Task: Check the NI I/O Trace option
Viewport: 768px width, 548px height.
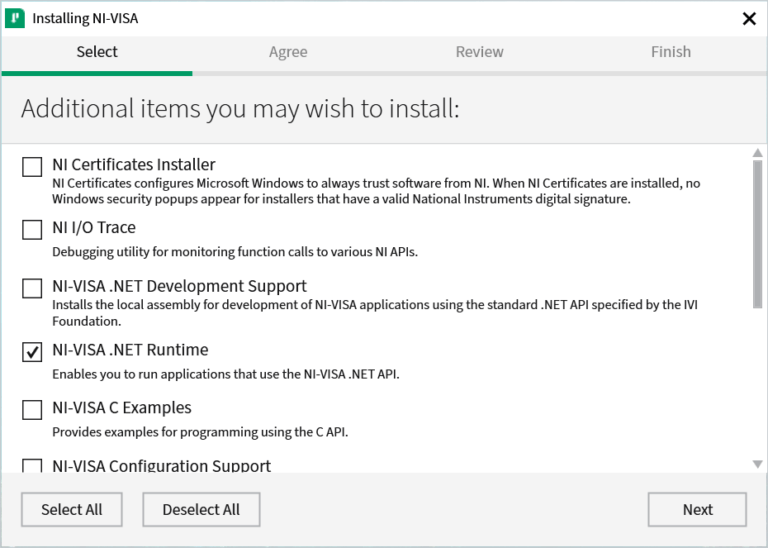Action: pos(32,230)
